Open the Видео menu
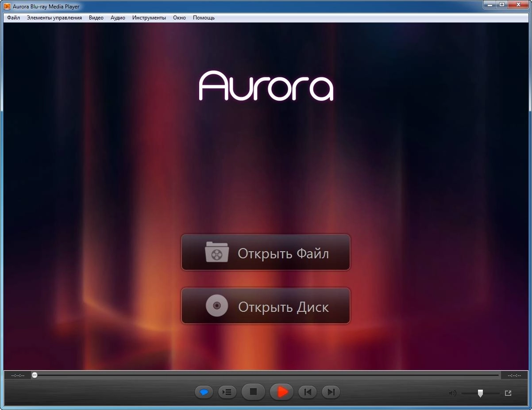532x410 pixels. 96,18
